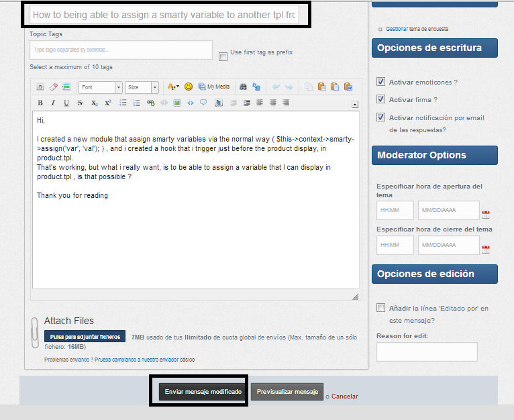Click the strikethrough formatting icon
Image resolution: width=514 pixels, height=420 pixels.
(x=80, y=103)
